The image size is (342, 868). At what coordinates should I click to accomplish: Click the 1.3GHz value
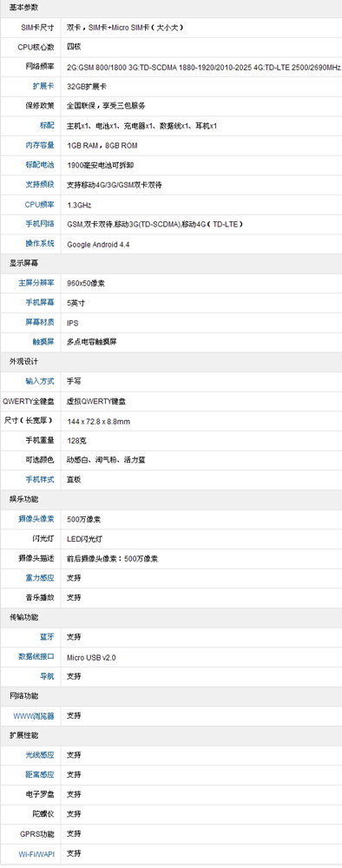click(79, 205)
